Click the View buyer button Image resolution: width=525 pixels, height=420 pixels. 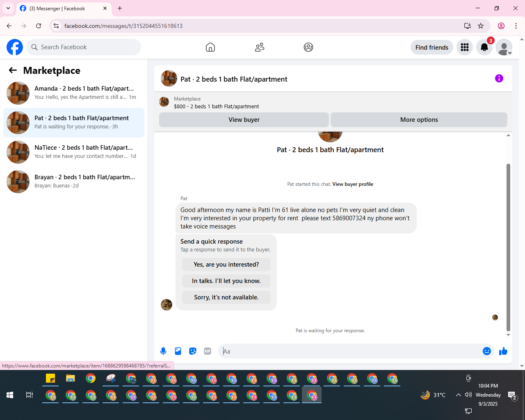[x=244, y=120]
